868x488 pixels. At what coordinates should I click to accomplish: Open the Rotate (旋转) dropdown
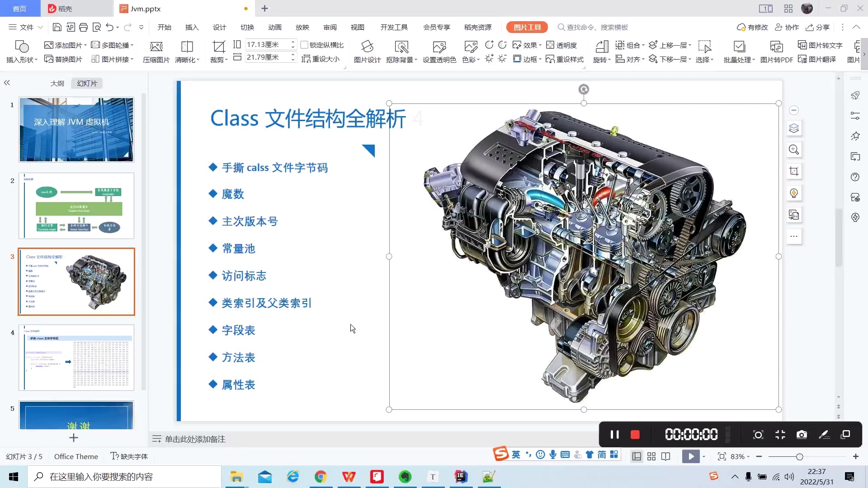(602, 60)
